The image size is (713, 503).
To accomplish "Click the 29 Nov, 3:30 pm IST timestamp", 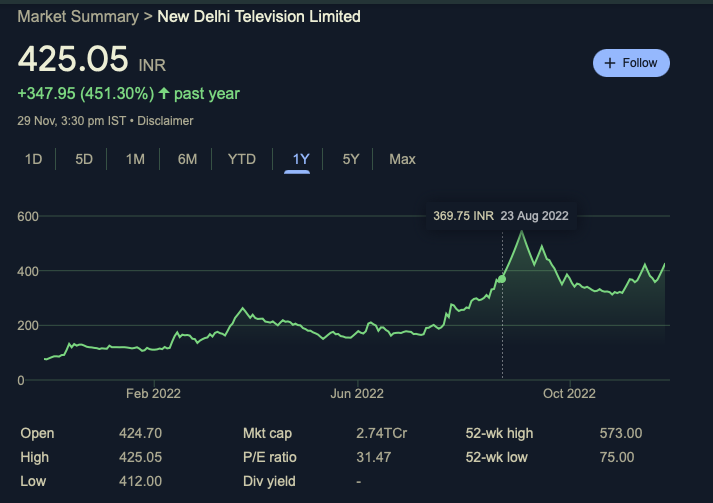I will (71, 121).
